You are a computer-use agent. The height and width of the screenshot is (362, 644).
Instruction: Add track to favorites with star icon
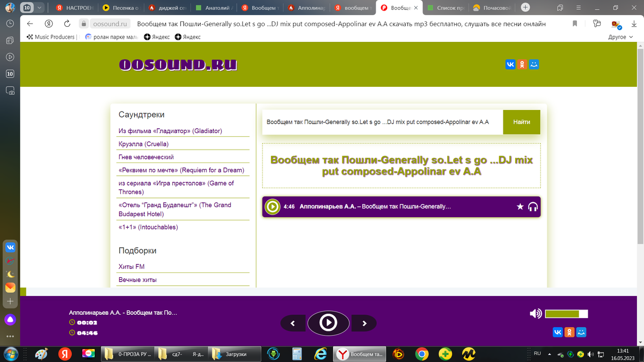(520, 206)
